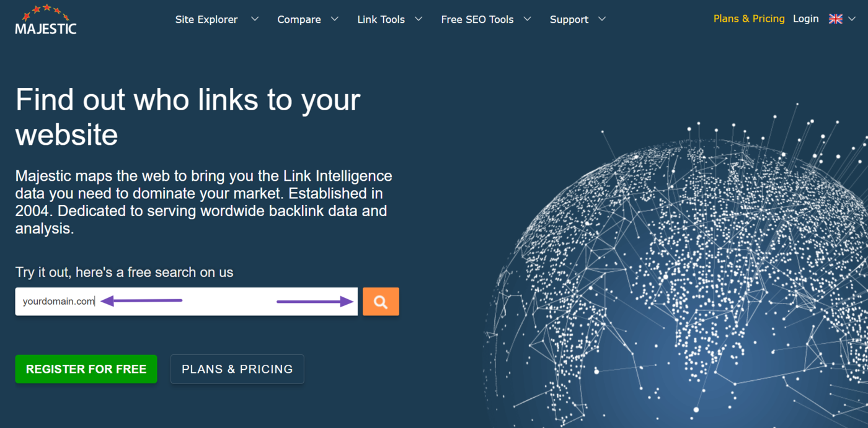The width and height of the screenshot is (868, 428).
Task: Click the orange magnifying glass search button
Action: pyautogui.click(x=381, y=302)
